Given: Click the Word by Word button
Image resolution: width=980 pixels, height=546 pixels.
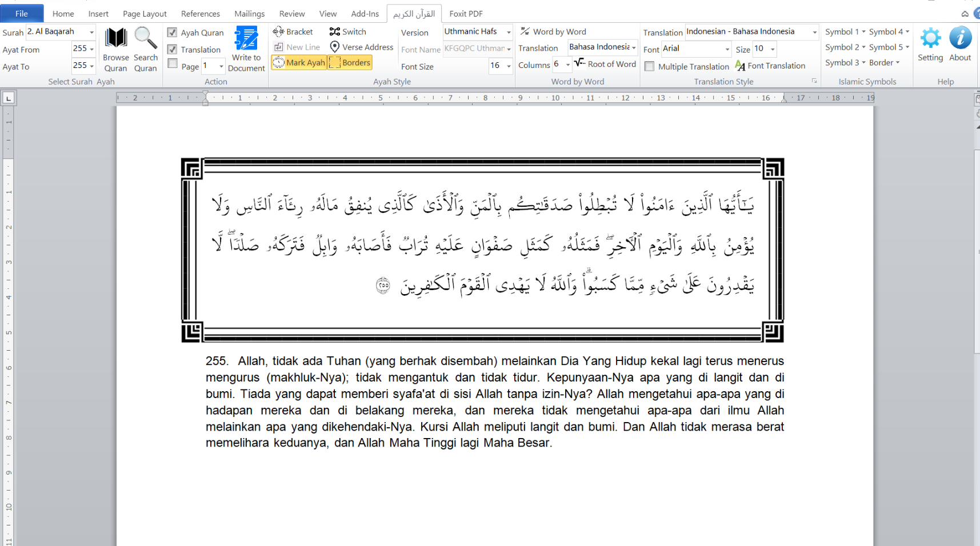Looking at the screenshot, I should 553,31.
